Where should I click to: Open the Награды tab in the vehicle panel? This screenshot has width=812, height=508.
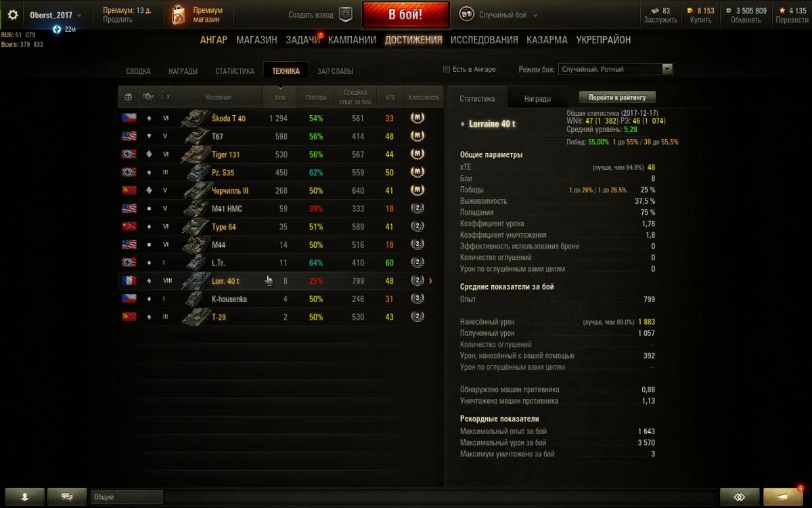coord(537,98)
